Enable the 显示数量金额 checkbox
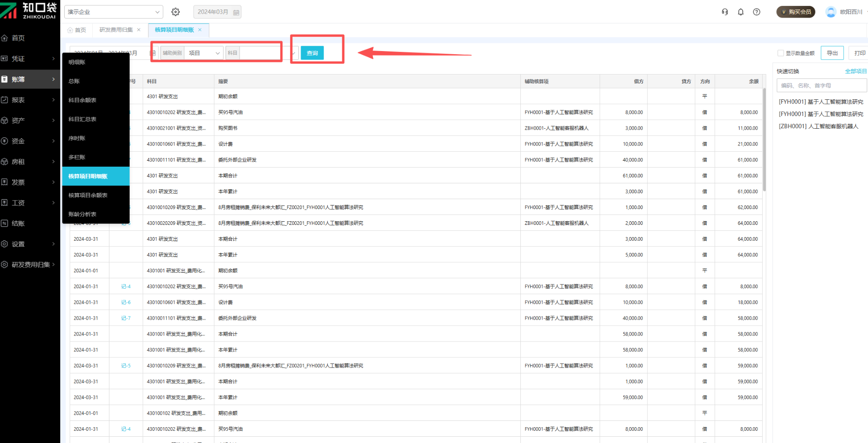868x443 pixels. [780, 53]
